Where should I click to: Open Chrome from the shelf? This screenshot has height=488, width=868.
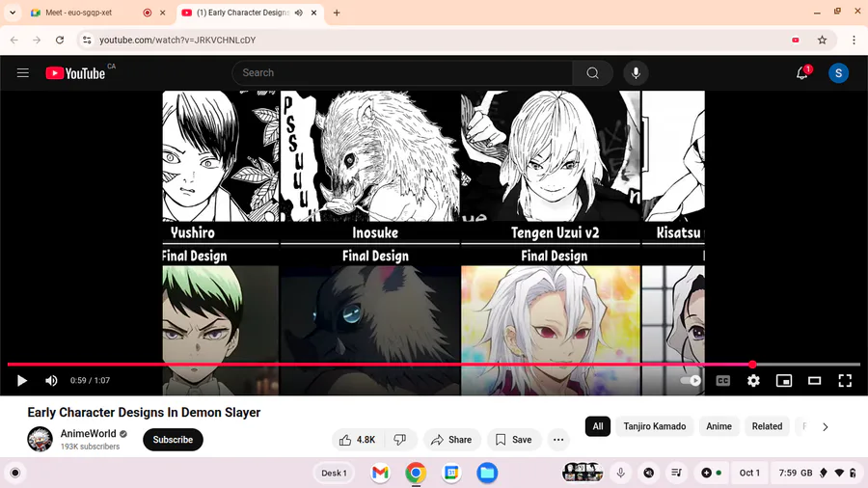416,474
